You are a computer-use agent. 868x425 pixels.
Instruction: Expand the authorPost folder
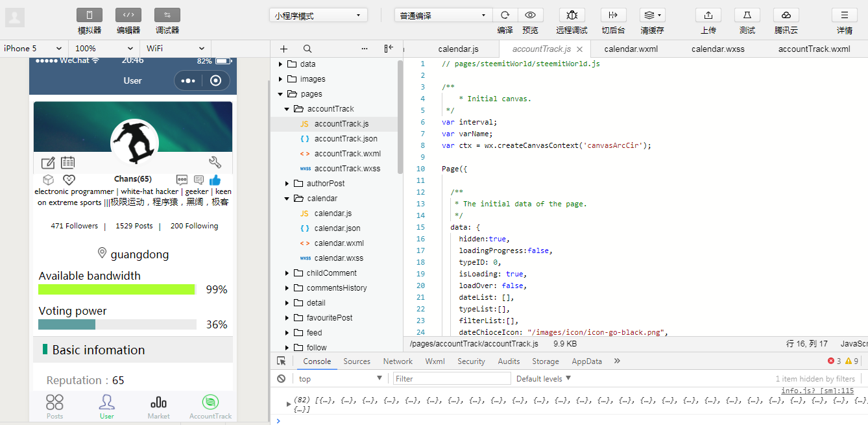click(x=287, y=184)
